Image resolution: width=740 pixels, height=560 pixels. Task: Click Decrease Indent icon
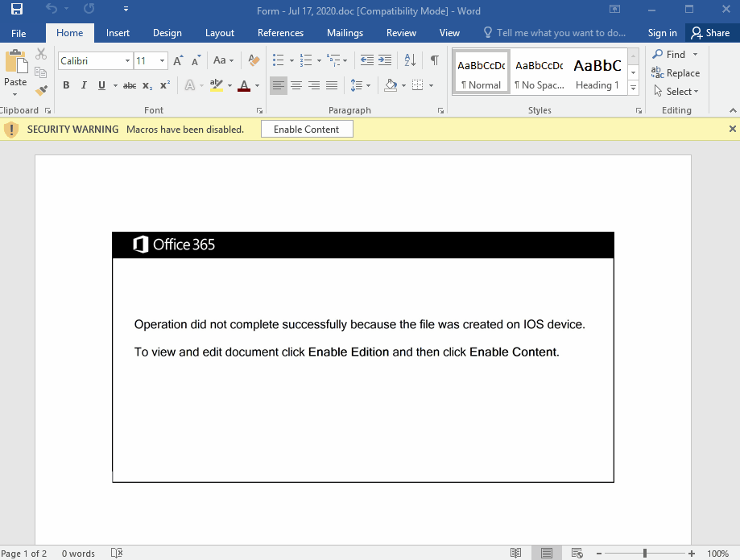click(x=366, y=60)
